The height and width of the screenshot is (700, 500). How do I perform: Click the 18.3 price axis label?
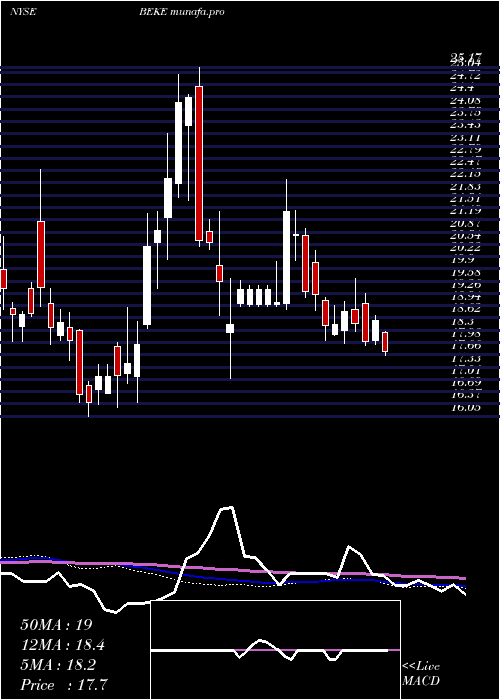(462, 321)
